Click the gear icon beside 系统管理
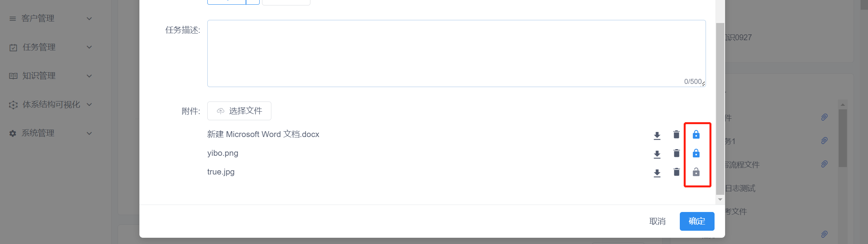Screen dimensions: 868x244 pyautogui.click(x=13, y=134)
